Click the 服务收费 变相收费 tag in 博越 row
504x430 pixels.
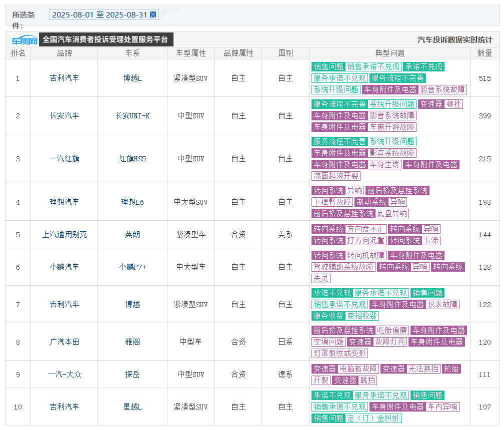click(345, 316)
